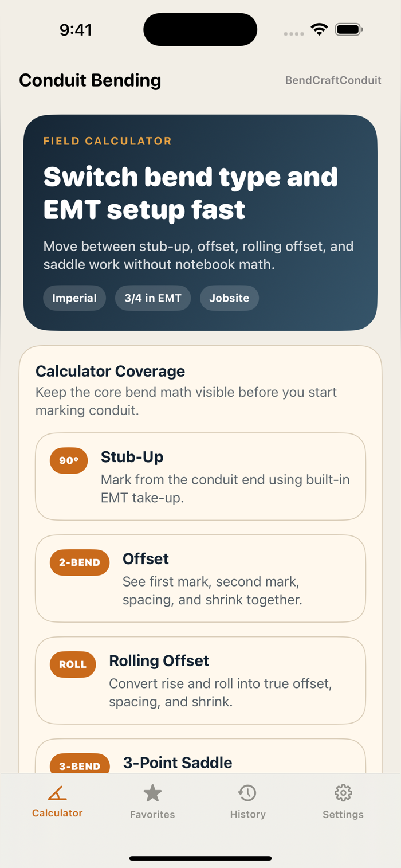This screenshot has width=401, height=868.
Task: Switch to the History tab label
Action: pos(247,814)
